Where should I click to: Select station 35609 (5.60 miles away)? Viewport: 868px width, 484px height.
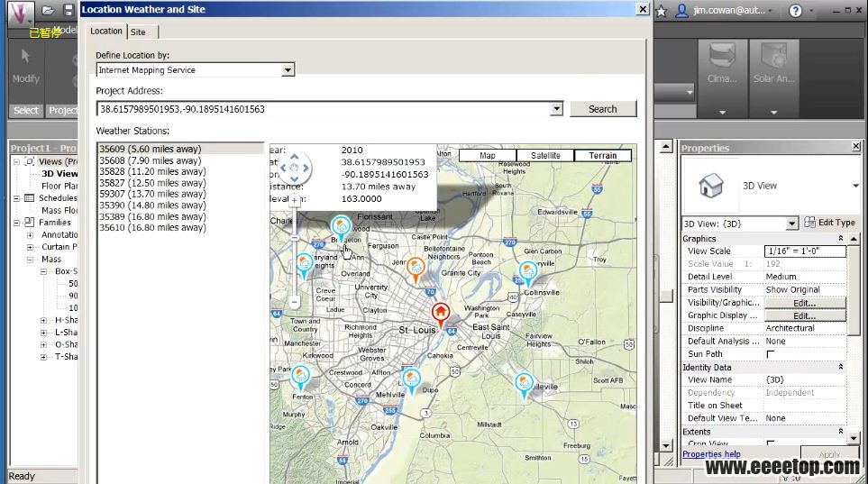point(180,149)
